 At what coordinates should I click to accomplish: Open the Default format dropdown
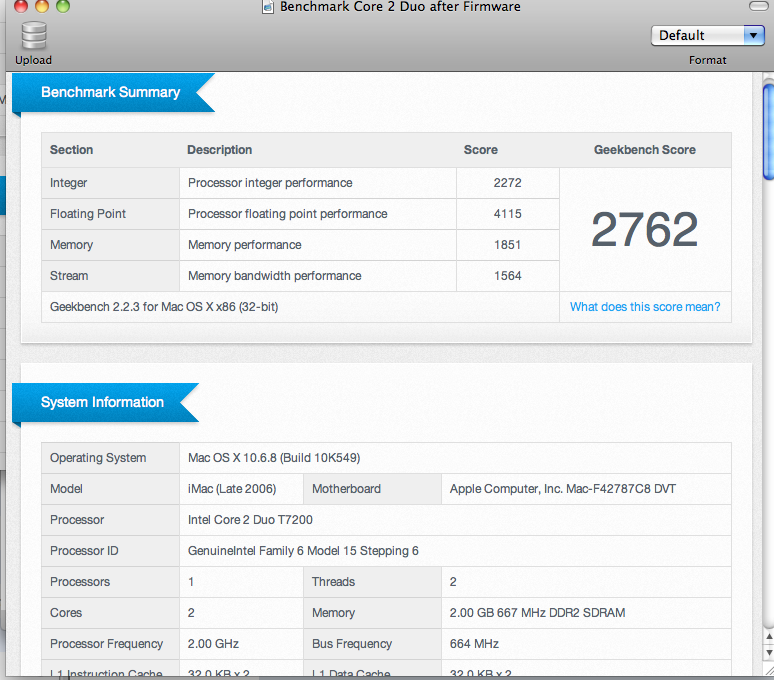[x=707, y=36]
